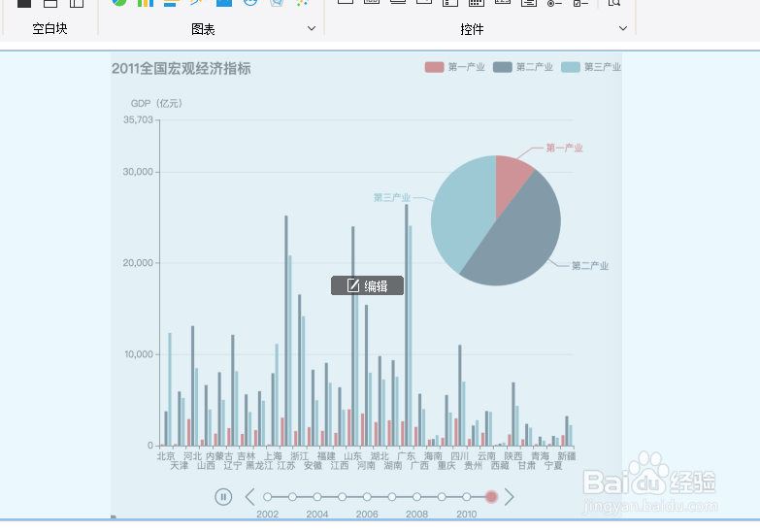Click the 陕西 x-axis label

point(513,456)
